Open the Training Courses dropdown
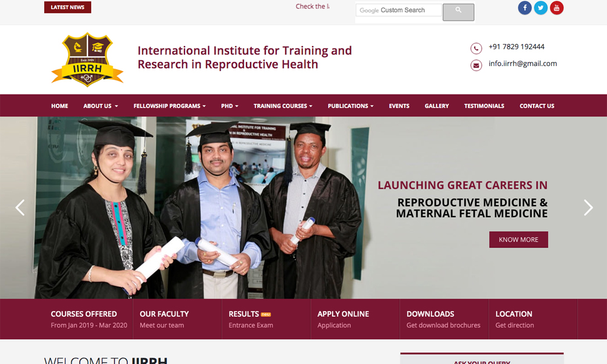This screenshot has height=364, width=607. [x=283, y=106]
